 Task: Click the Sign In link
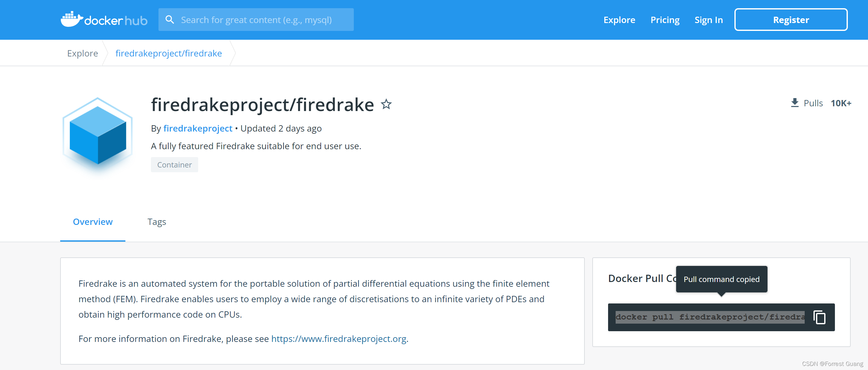709,20
